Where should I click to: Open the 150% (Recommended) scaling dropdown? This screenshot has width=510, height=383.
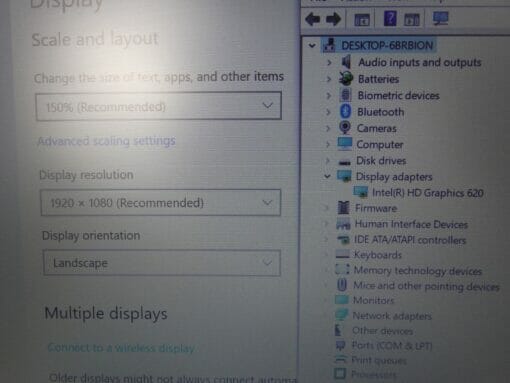click(x=159, y=106)
